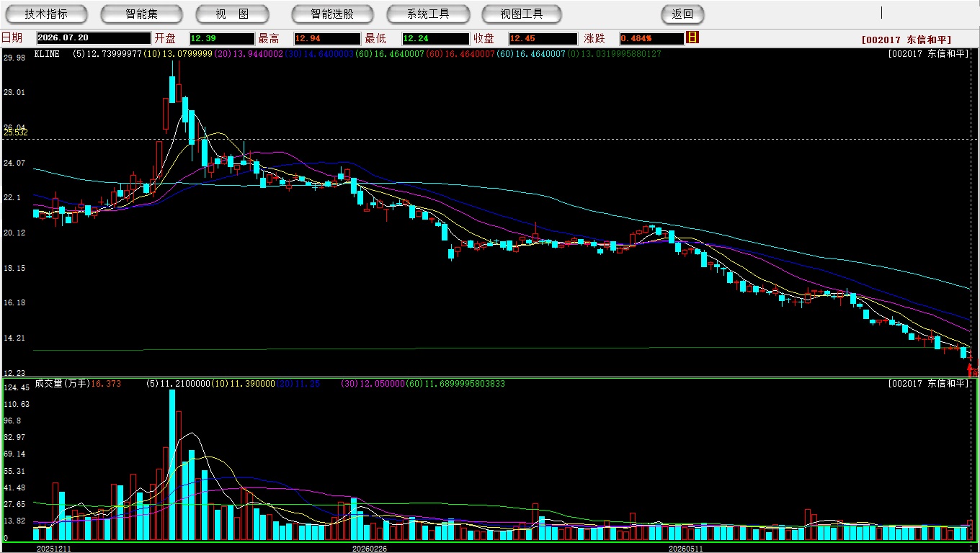
Task: Open the 系统工具 menu
Action: click(428, 14)
